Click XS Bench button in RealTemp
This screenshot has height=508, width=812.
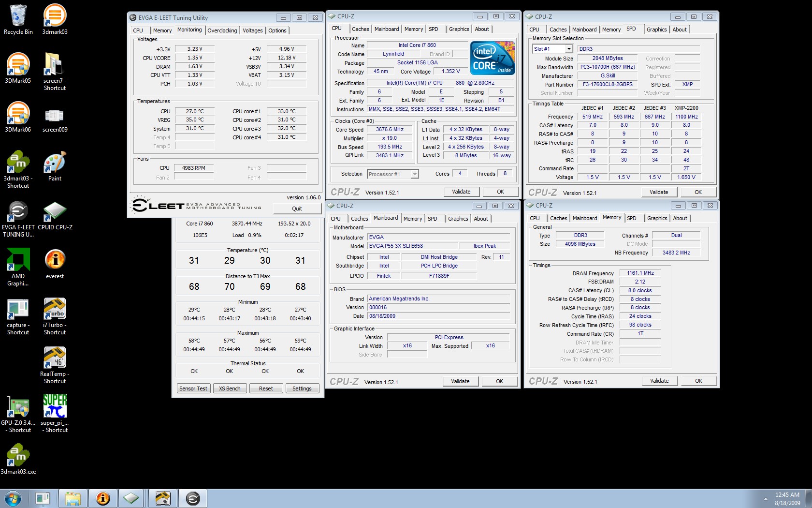(x=230, y=388)
